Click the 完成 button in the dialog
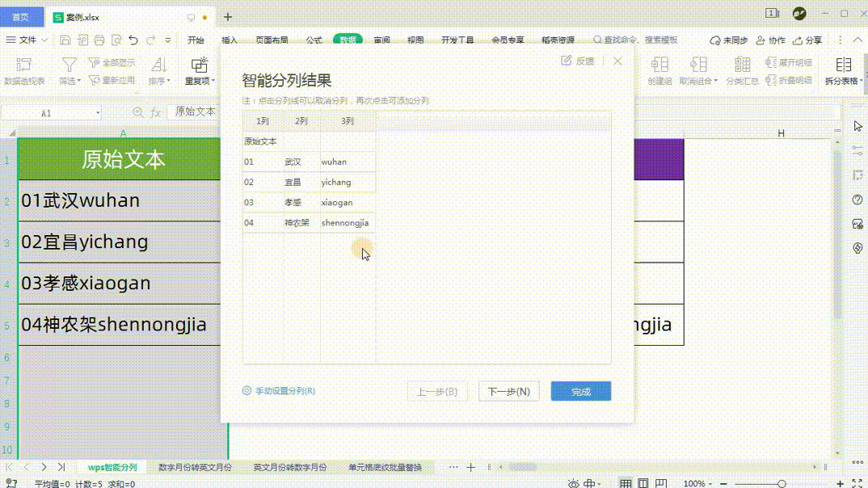 pyautogui.click(x=580, y=392)
